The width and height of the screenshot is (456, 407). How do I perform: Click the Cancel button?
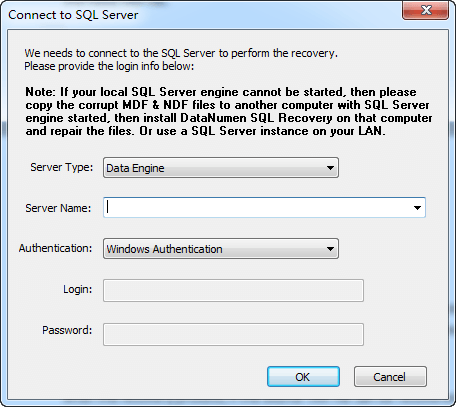pyautogui.click(x=390, y=377)
